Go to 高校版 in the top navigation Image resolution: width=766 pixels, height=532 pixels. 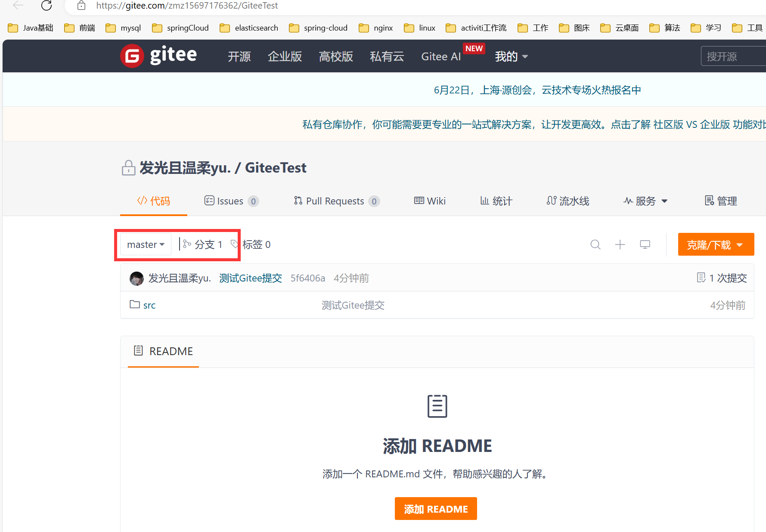click(336, 57)
